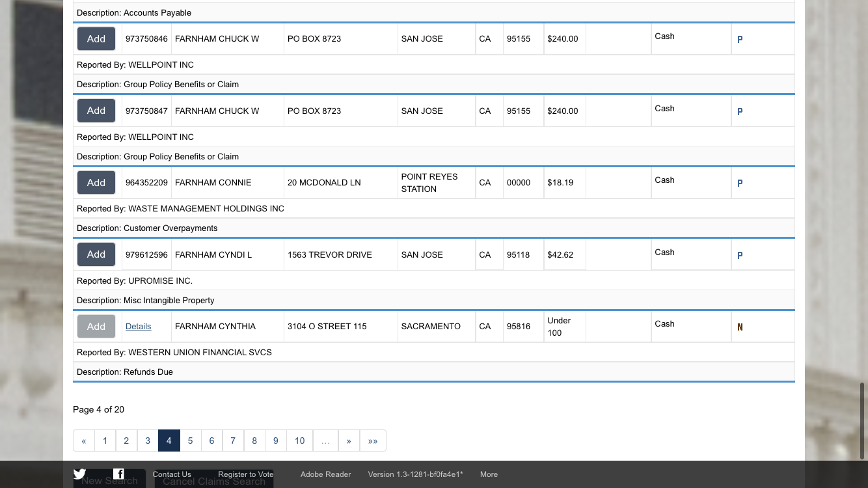Open the More footer link
868x488 pixels.
point(489,474)
